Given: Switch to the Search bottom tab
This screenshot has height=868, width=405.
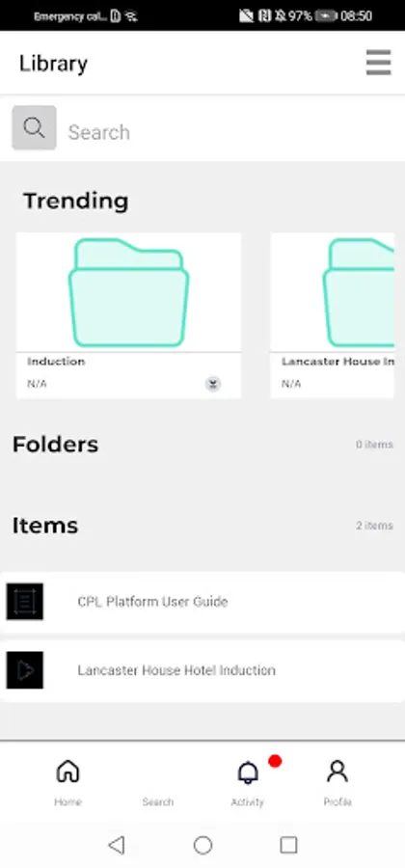Looking at the screenshot, I should pos(158,783).
